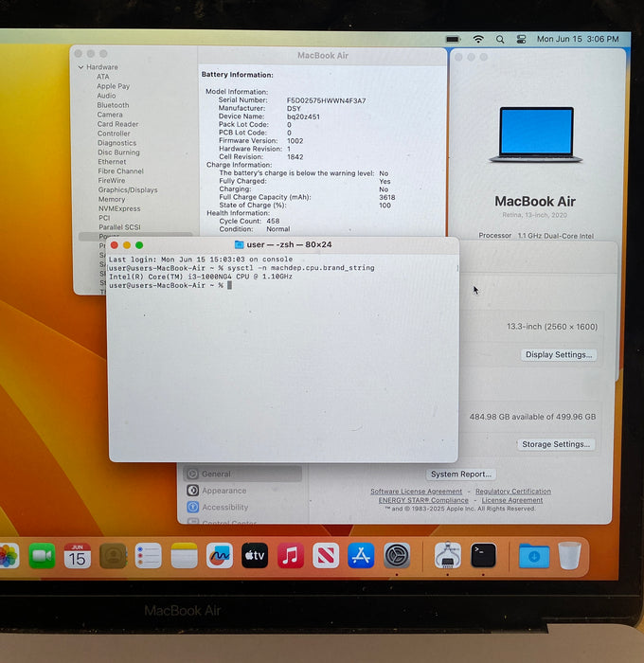This screenshot has width=644, height=663.
Task: Select Graphics/Displays in the Hardware list
Action: click(x=128, y=189)
